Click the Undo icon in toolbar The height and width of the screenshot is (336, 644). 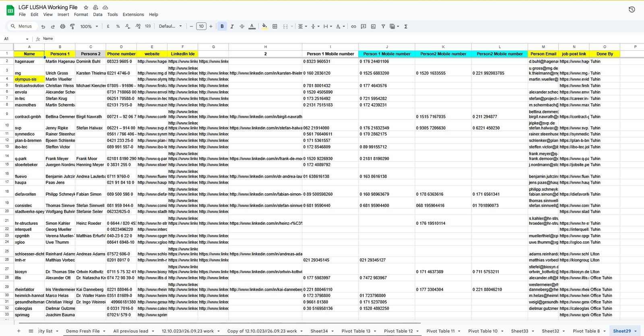(x=43, y=27)
